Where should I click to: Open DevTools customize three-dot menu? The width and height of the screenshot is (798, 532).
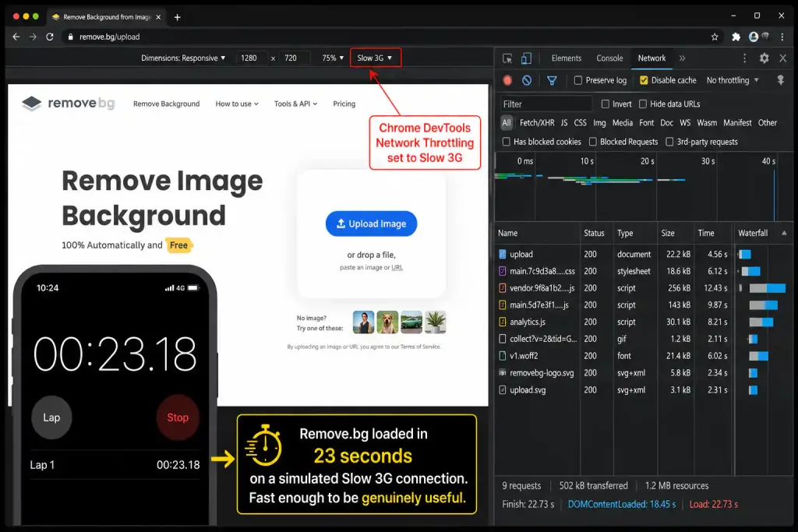744,58
